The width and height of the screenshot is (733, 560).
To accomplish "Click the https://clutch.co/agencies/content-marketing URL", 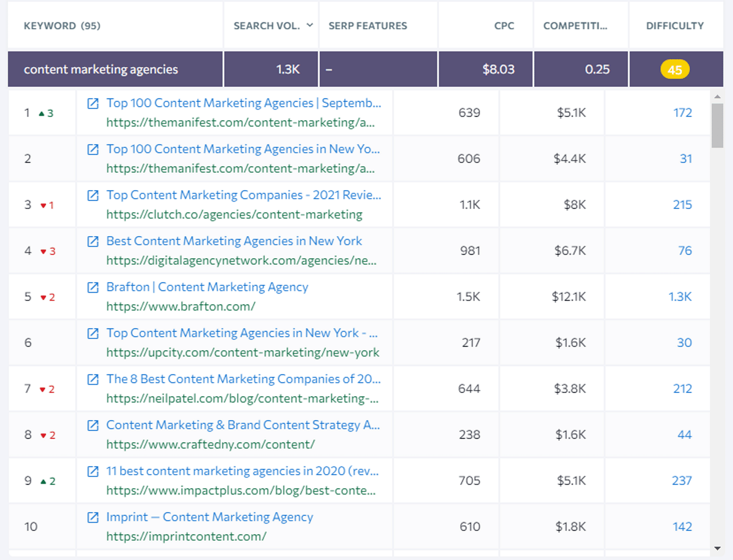I will [x=234, y=214].
